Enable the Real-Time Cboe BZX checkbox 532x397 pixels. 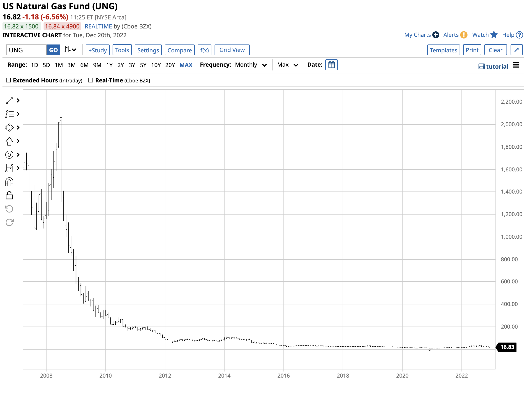tap(91, 80)
